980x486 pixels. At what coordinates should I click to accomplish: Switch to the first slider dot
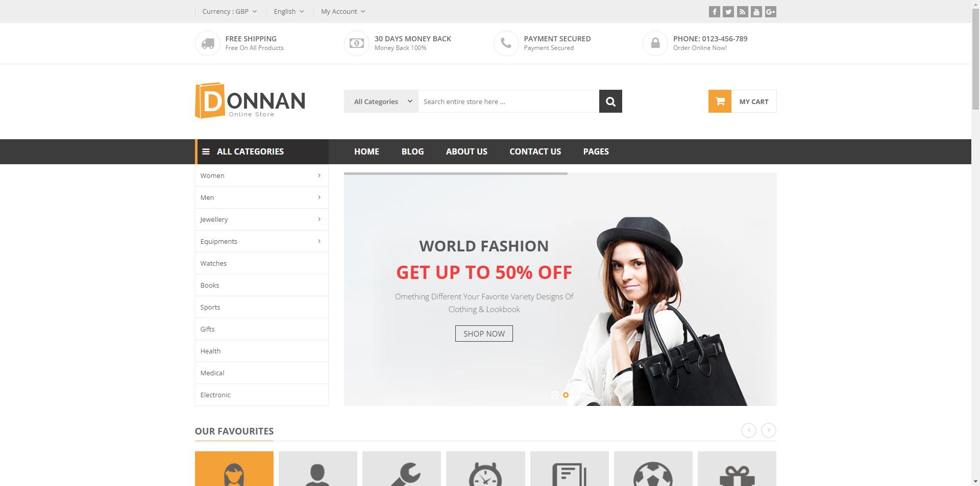click(x=555, y=395)
